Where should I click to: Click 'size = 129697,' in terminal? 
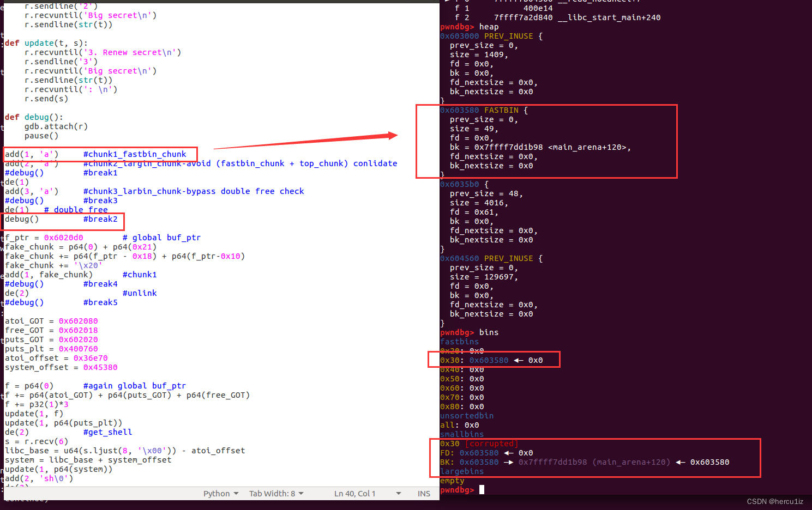click(x=484, y=277)
